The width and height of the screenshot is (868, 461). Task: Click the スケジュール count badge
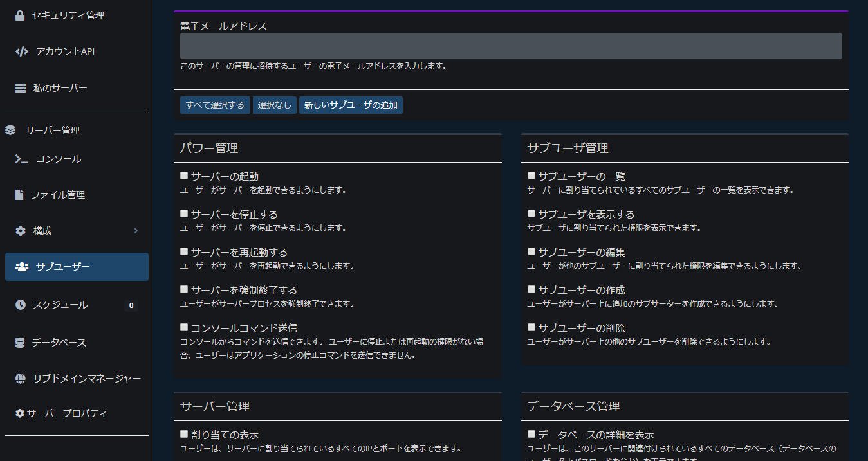[x=131, y=305]
